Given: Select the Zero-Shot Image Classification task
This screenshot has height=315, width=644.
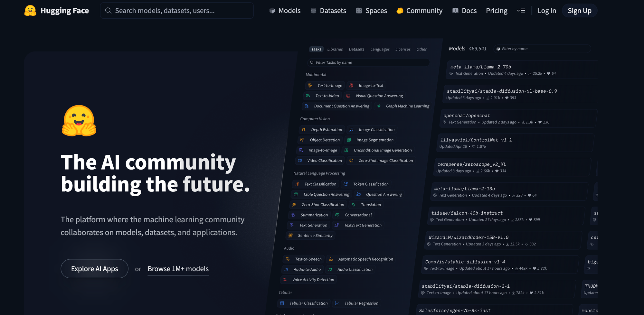Looking at the screenshot, I should pos(382,161).
